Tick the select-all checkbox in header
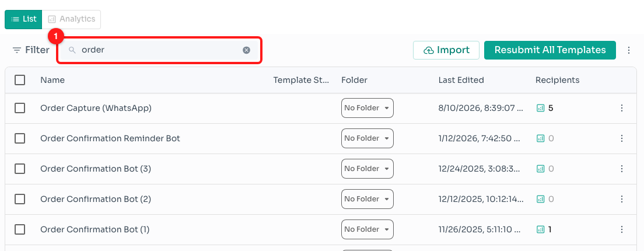The image size is (644, 251). coord(20,80)
